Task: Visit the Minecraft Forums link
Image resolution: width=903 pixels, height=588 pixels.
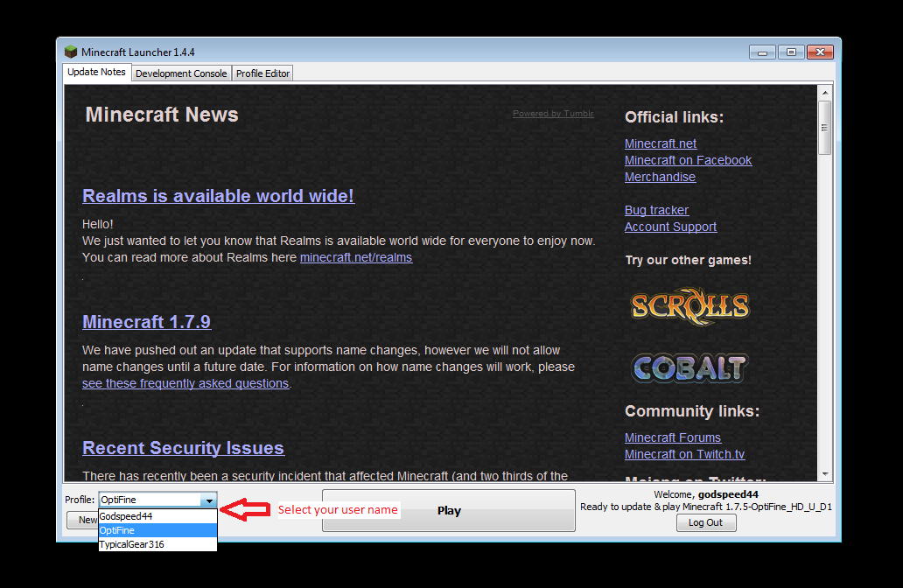Action: click(x=673, y=437)
